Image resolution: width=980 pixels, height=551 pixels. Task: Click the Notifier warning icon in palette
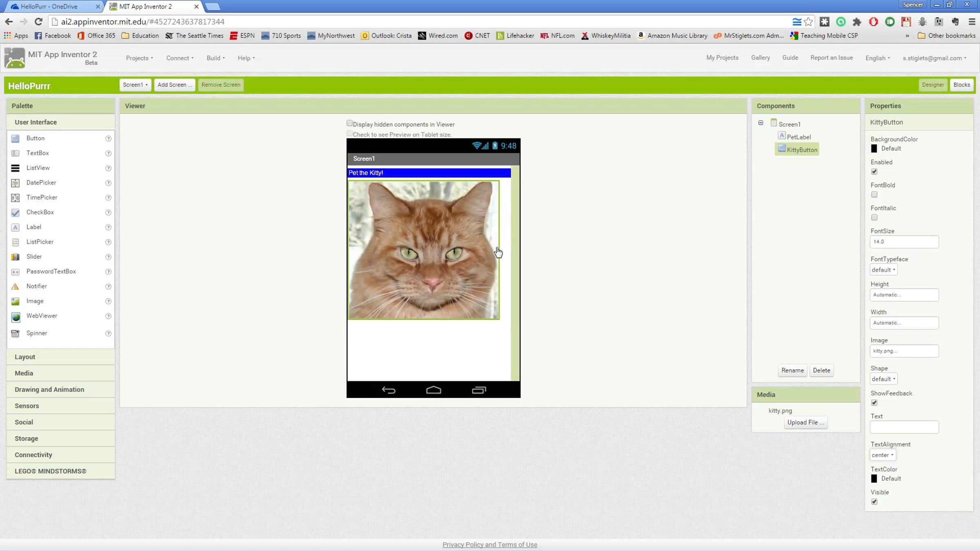click(15, 287)
